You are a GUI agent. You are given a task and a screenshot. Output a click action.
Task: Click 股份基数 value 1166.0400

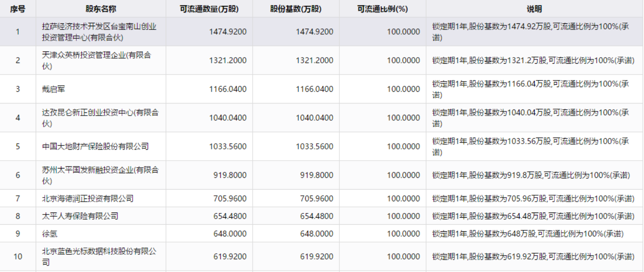315,89
